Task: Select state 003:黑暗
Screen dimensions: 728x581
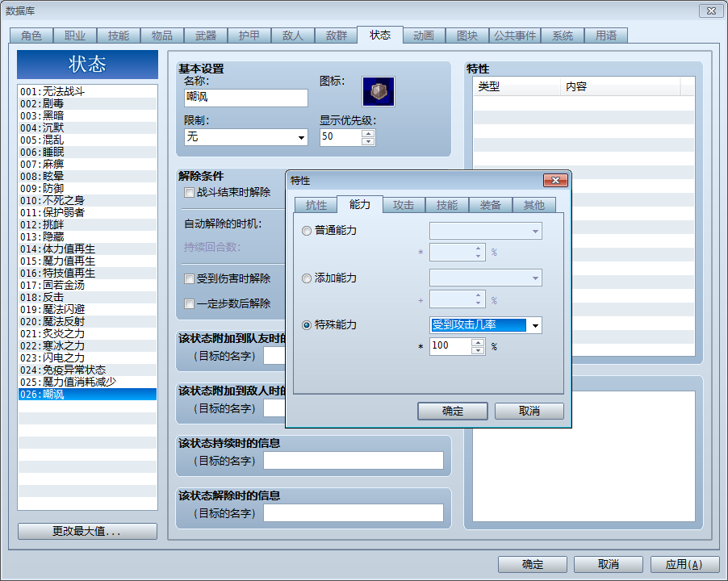Action: (x=87, y=115)
